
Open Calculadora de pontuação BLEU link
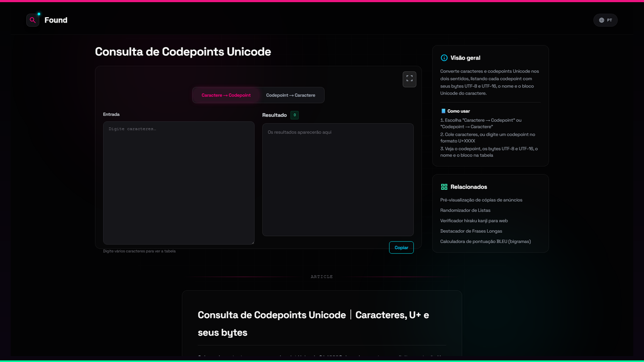point(486,241)
